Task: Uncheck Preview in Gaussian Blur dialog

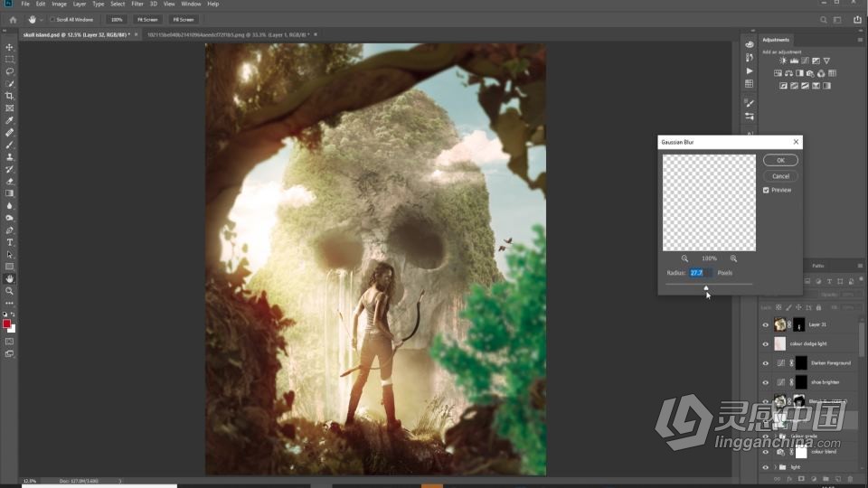Action: (766, 190)
